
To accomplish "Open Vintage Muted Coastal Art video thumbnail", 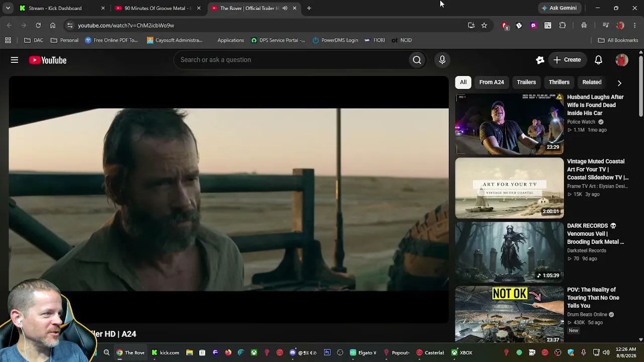I will (x=510, y=188).
